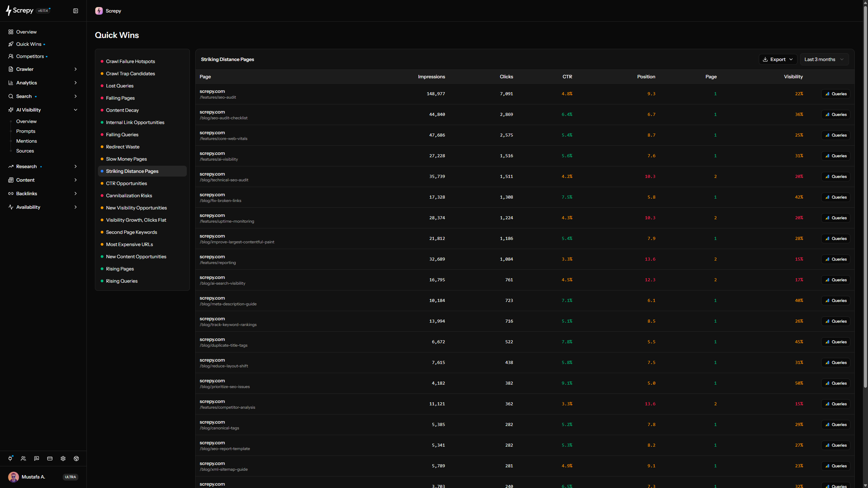Click the Crawler document icon
Viewport: 868px width, 488px height.
(x=11, y=69)
